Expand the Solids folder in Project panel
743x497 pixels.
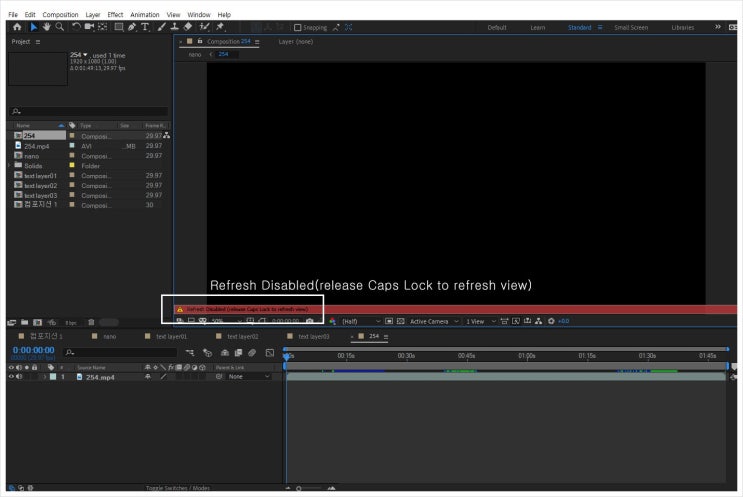pos(9,165)
